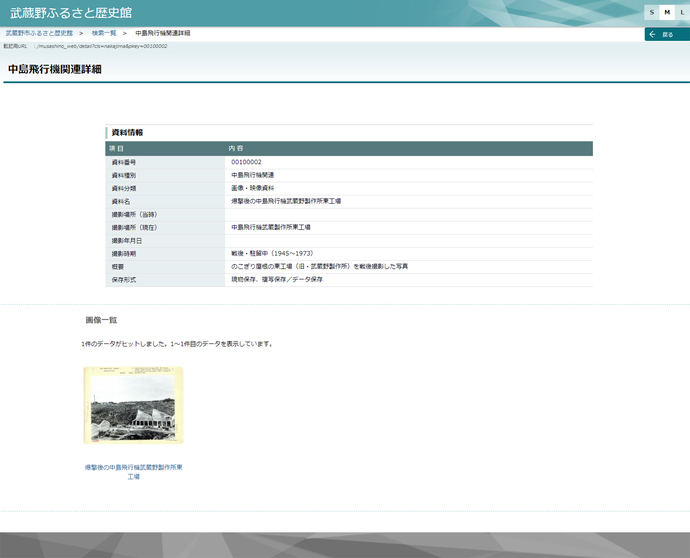Click the 資料番号 value 00100002

(246, 162)
